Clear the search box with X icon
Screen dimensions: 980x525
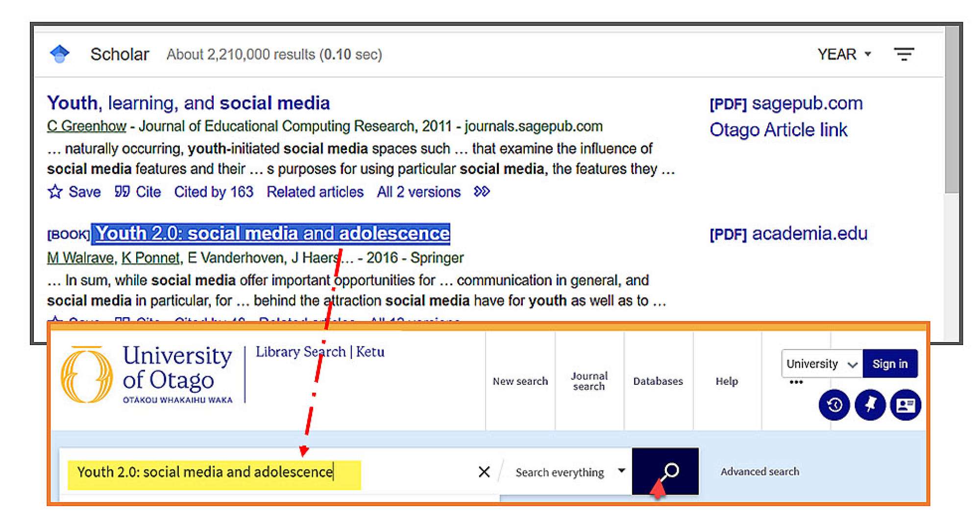pyautogui.click(x=484, y=472)
